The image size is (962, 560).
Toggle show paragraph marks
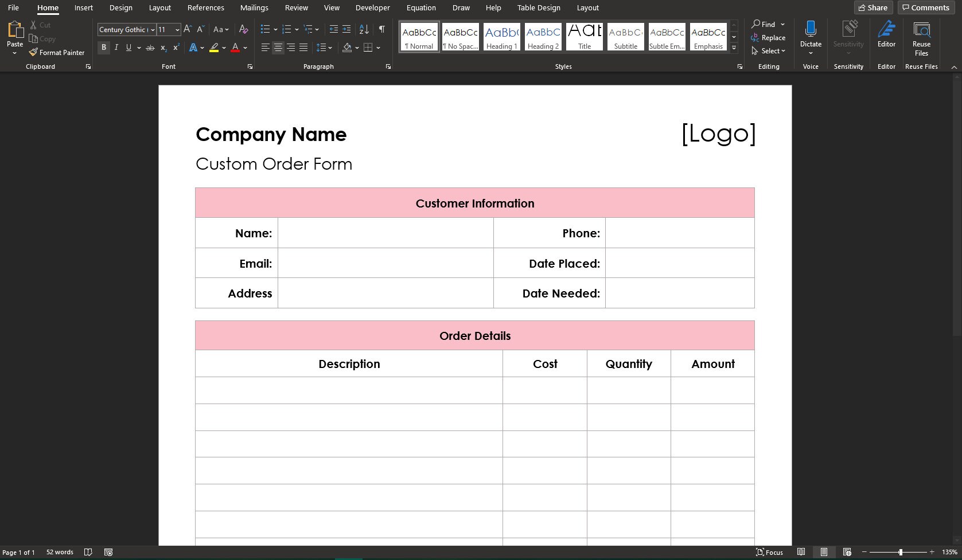[382, 29]
